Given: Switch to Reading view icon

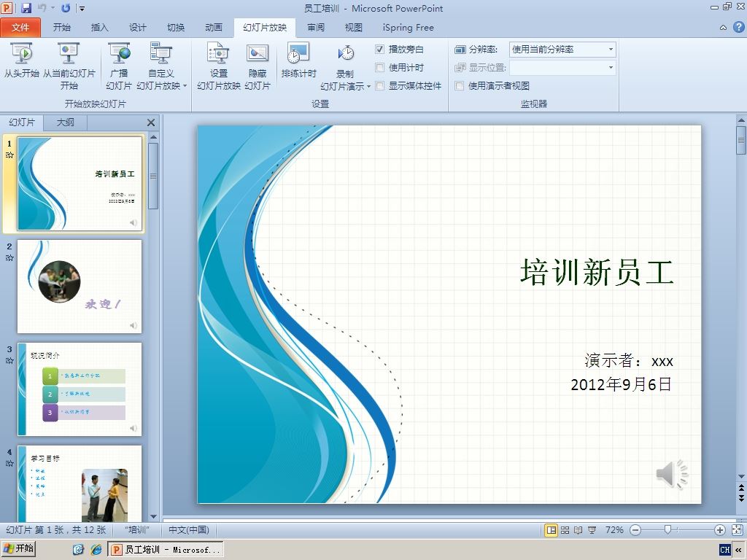Looking at the screenshot, I should pos(578,530).
